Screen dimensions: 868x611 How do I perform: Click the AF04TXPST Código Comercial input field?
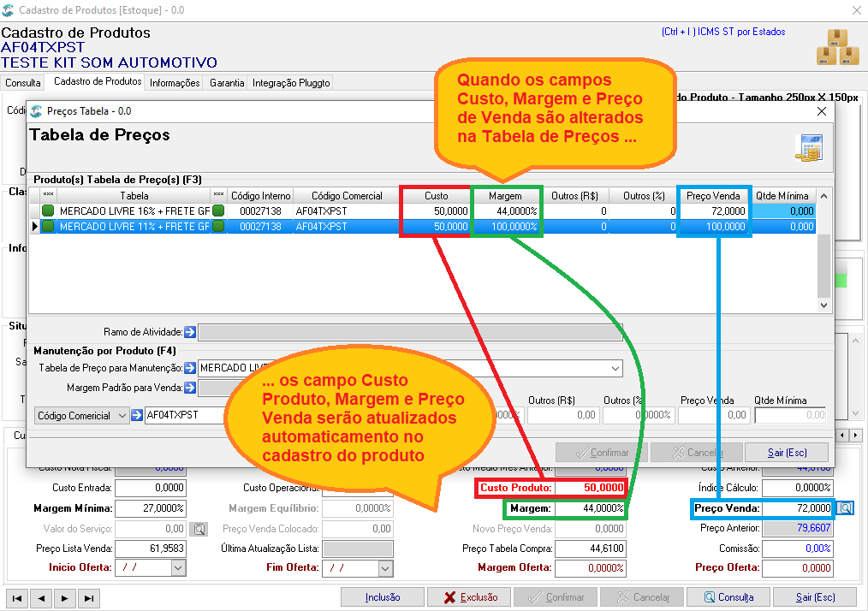pyautogui.click(x=186, y=415)
